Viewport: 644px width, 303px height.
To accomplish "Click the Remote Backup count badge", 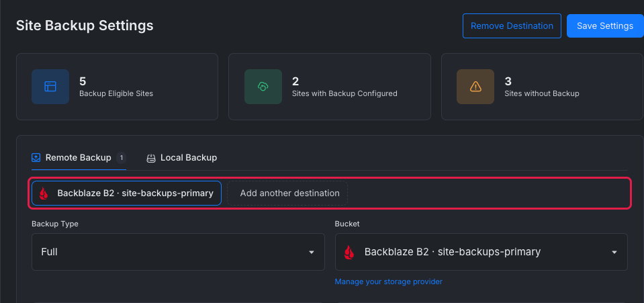I will coord(121,157).
